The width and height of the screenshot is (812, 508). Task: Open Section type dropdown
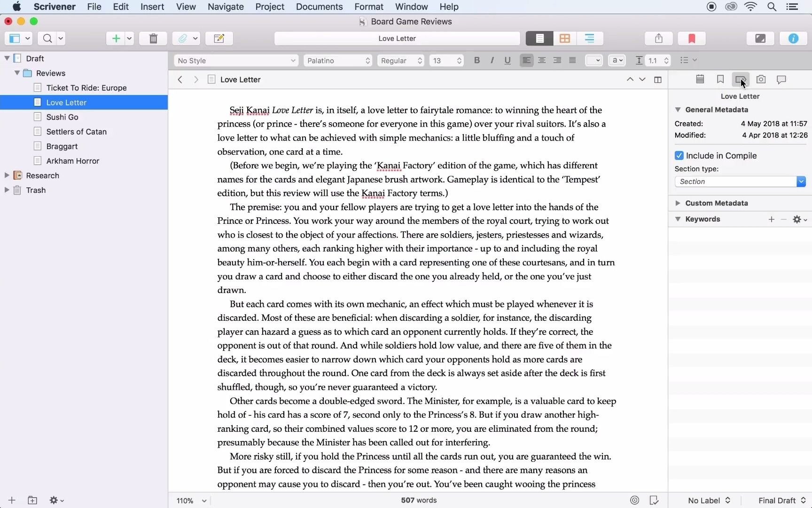pos(740,182)
